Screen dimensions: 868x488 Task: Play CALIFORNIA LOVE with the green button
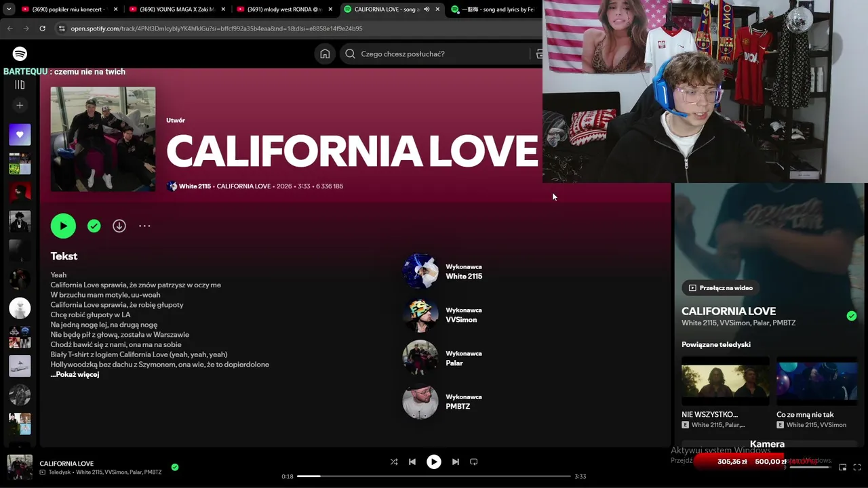[x=63, y=226]
